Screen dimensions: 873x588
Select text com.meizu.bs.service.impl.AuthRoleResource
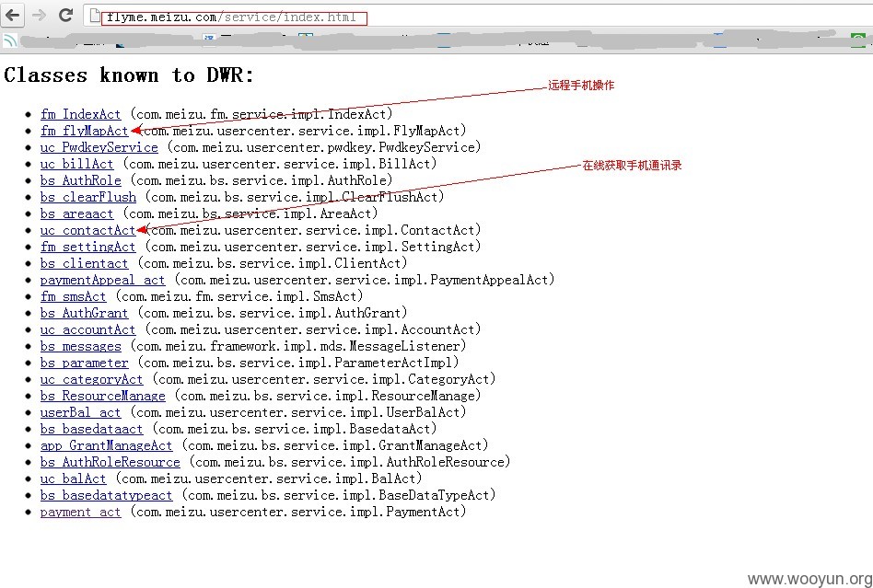(x=349, y=462)
